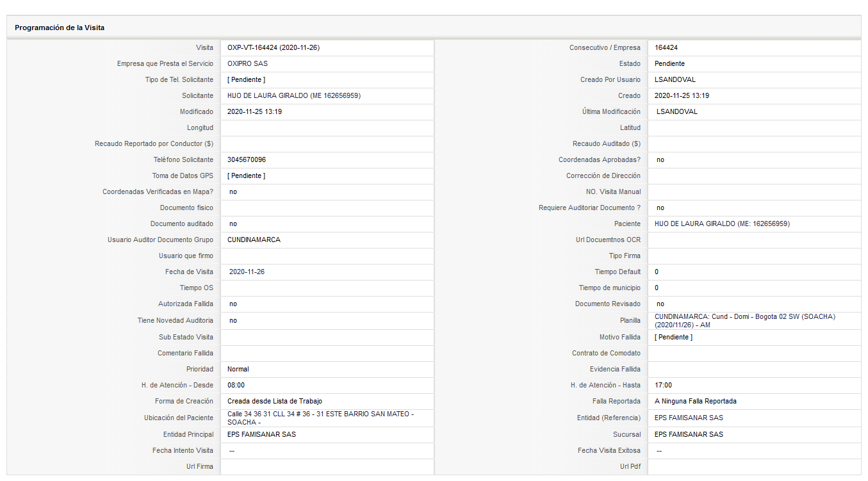
Task: Click the 'Ubicación del Paciente' label
Action: (179, 418)
